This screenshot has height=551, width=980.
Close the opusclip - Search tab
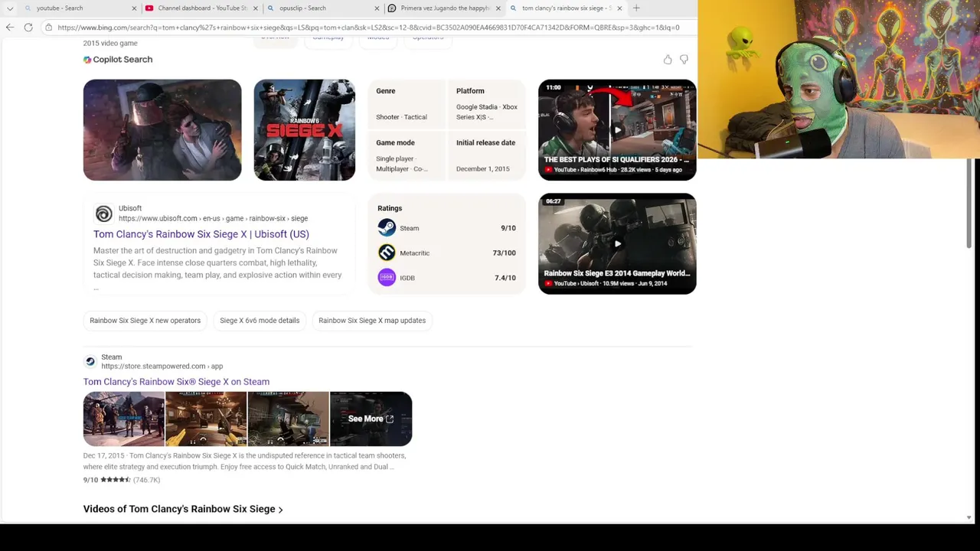pos(377,8)
